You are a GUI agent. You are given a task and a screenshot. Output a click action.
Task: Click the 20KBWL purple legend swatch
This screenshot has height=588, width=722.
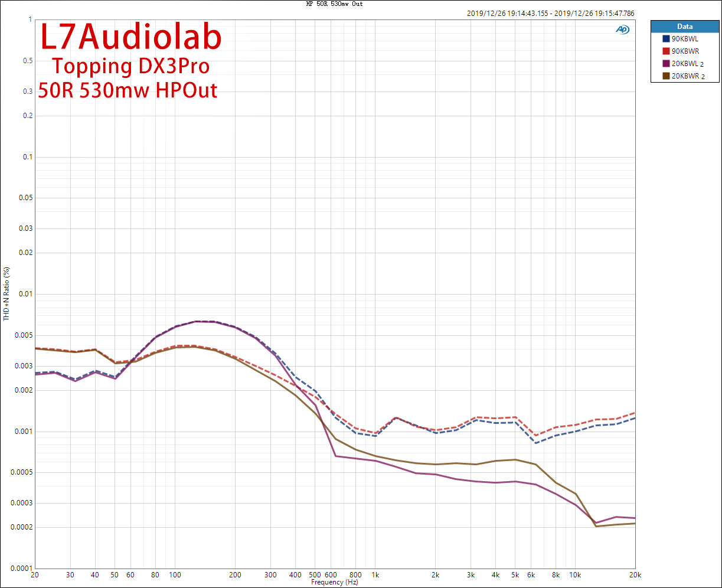tap(667, 64)
